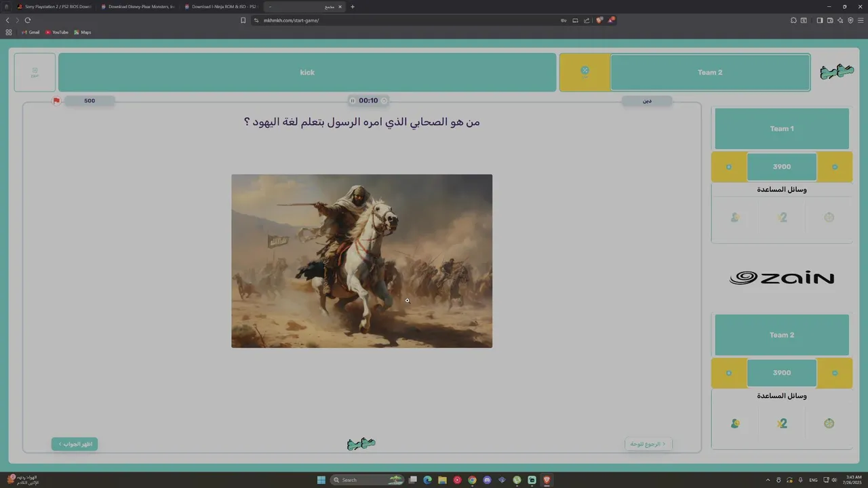Image resolution: width=868 pixels, height=488 pixels.
Task: Open the Maps bookmark
Action: pyautogui.click(x=83, y=32)
